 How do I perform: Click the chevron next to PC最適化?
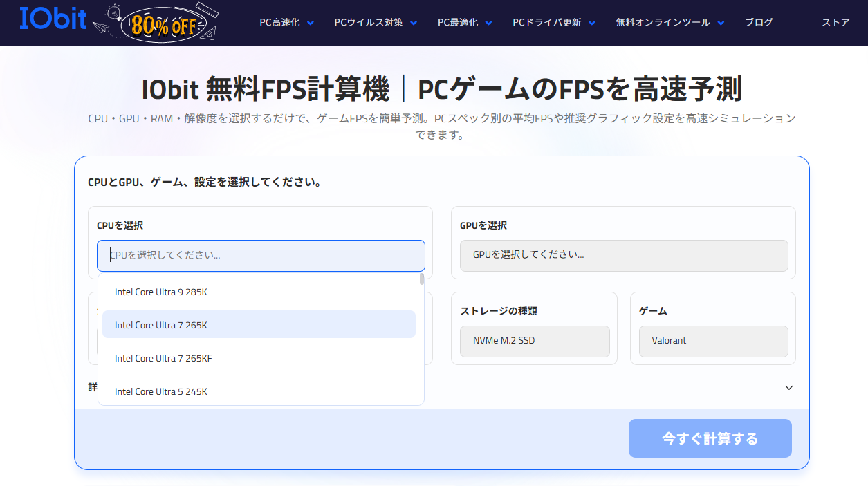(488, 23)
